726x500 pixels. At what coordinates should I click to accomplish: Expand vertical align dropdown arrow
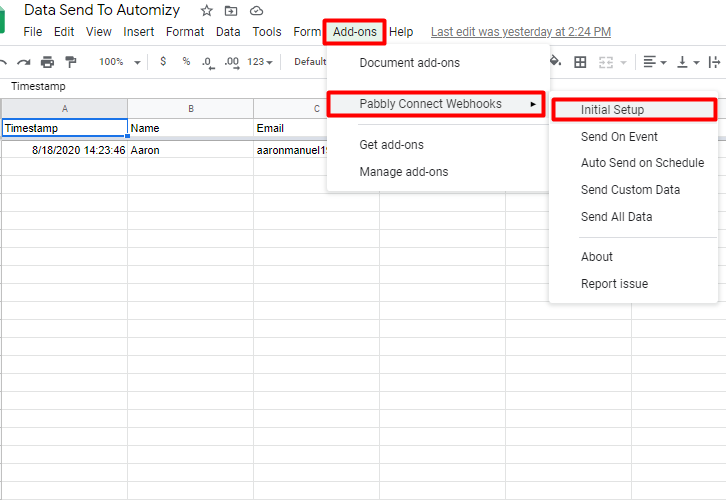pos(696,62)
